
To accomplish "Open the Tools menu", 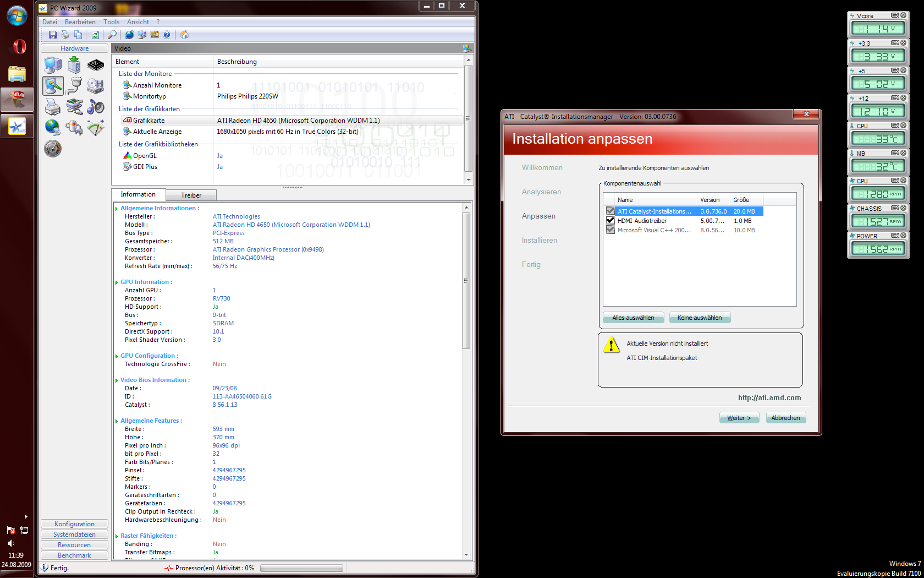I will (x=111, y=22).
